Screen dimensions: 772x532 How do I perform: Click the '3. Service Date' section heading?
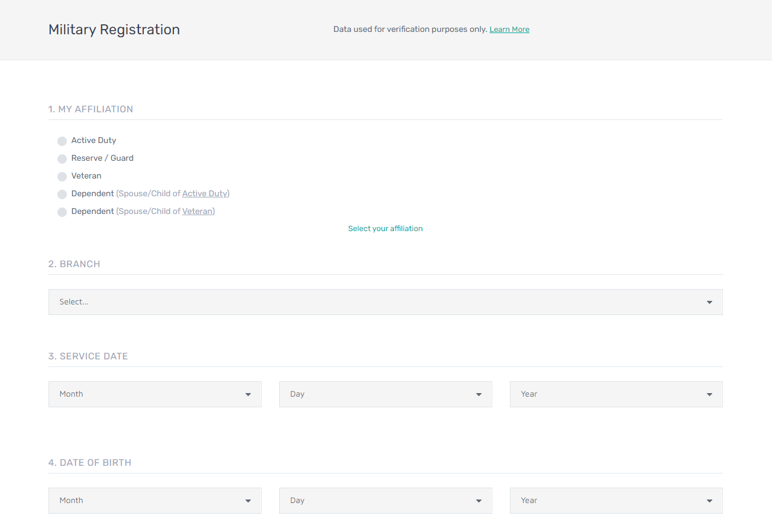click(x=88, y=356)
